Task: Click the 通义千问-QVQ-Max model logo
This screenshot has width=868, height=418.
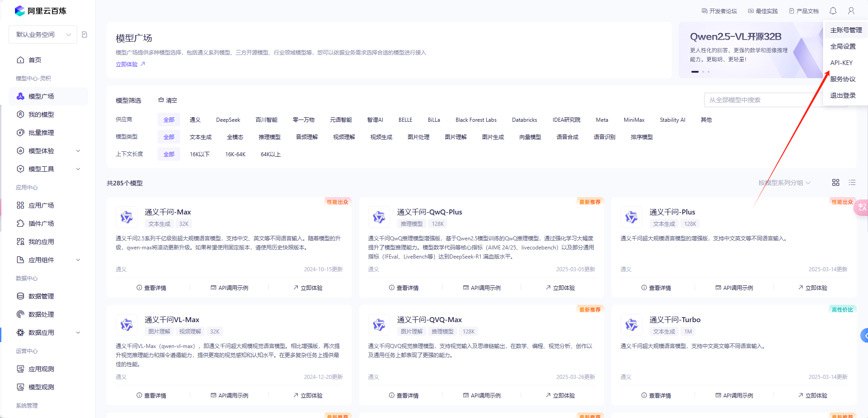Action: click(x=379, y=325)
